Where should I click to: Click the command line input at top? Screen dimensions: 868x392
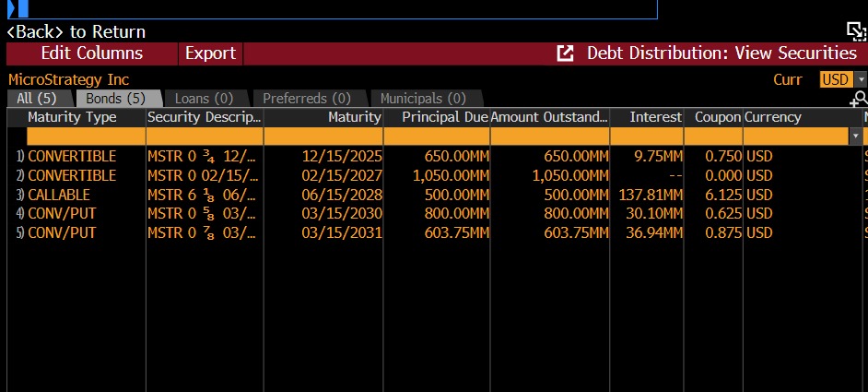pyautogui.click(x=332, y=9)
